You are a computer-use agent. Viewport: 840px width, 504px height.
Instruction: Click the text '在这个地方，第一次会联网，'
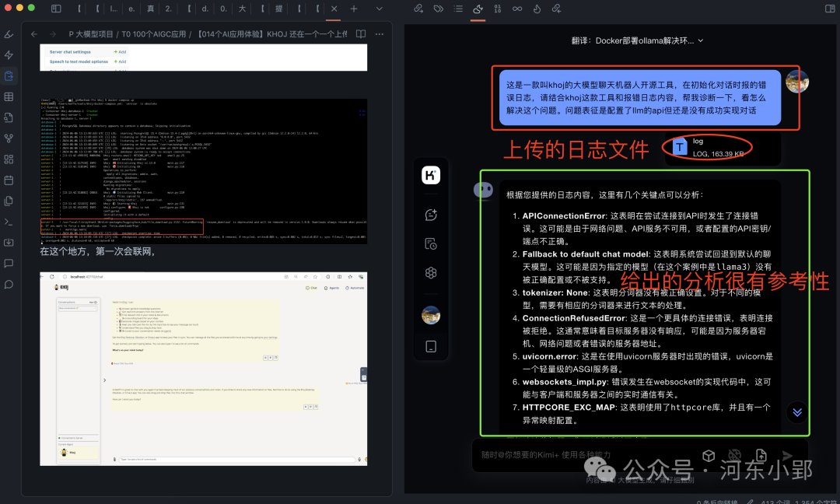click(98, 251)
